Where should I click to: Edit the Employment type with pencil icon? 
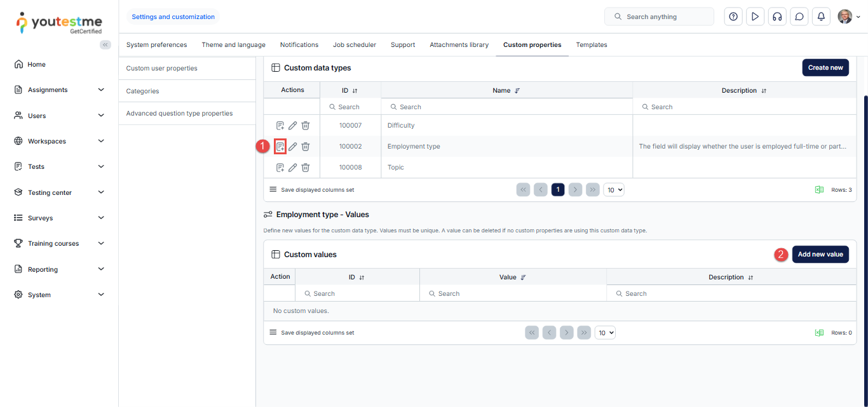pos(293,147)
